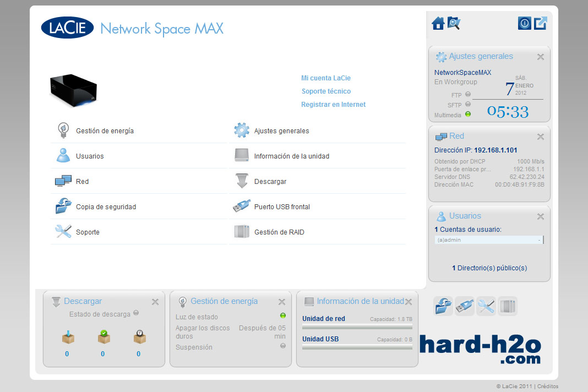Click the 05:33 clock display
The height and width of the screenshot is (392, 588).
point(508,111)
